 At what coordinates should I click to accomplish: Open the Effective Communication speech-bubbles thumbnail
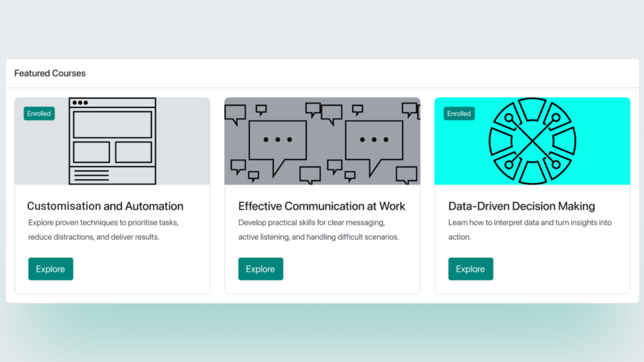click(x=322, y=141)
